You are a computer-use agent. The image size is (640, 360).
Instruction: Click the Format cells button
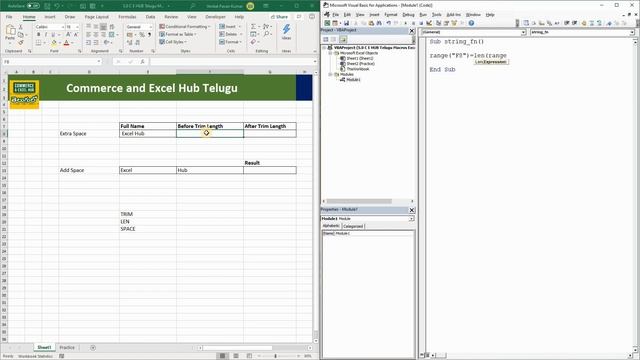(x=230, y=42)
